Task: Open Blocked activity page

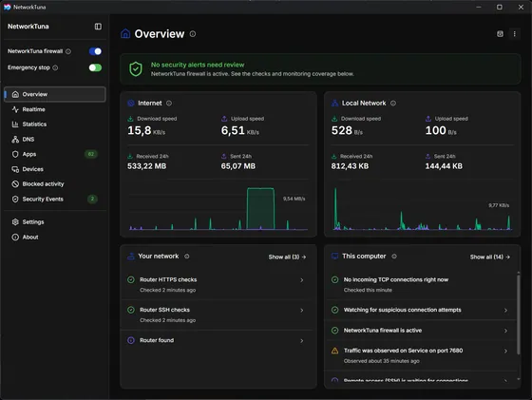Action: (x=55, y=184)
